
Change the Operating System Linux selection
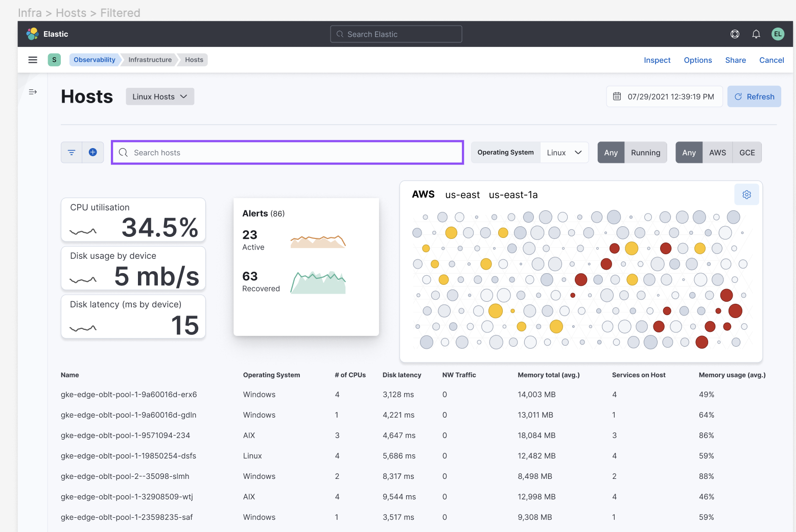coord(564,152)
